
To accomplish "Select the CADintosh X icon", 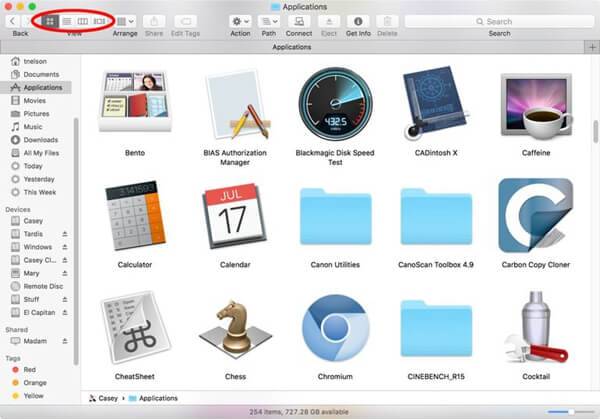I will 436,103.
